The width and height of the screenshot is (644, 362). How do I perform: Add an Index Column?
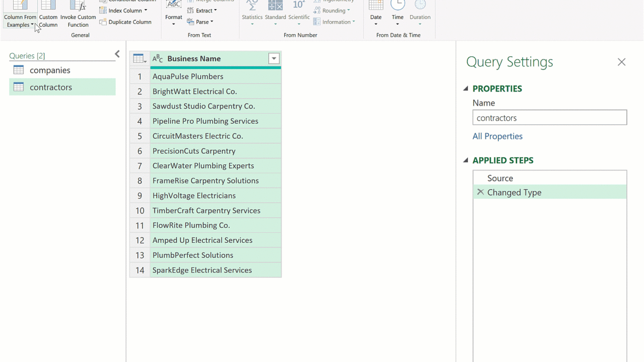[125, 11]
